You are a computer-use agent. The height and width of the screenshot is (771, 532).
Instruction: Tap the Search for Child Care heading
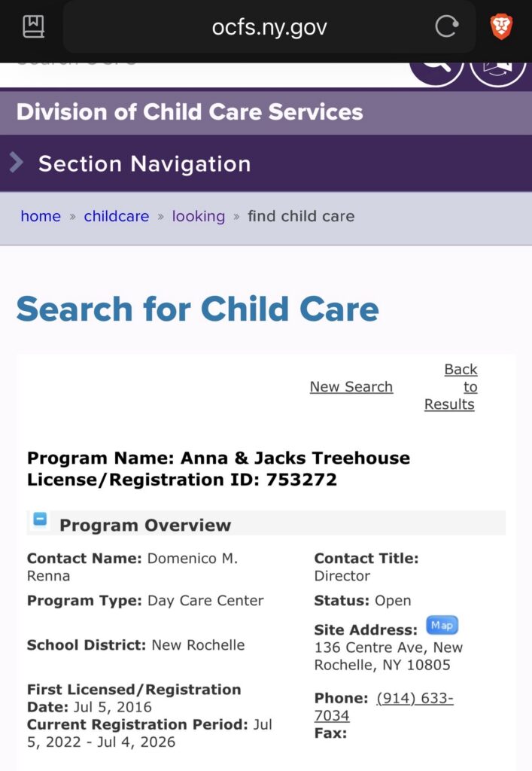[x=197, y=309]
